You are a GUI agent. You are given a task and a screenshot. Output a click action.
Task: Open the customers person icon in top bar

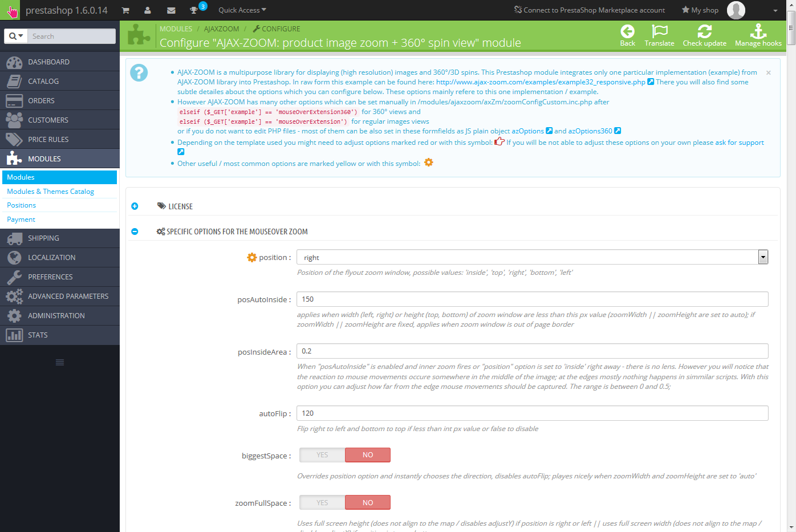tap(148, 10)
